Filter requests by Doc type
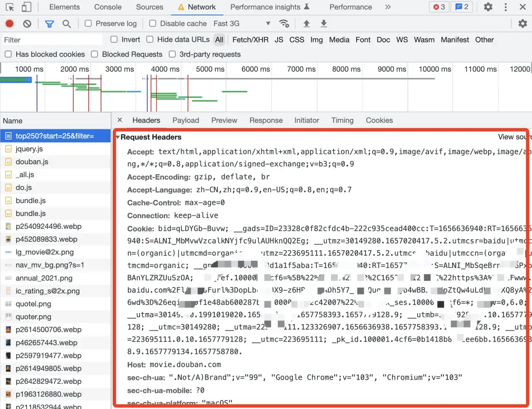 [383, 39]
